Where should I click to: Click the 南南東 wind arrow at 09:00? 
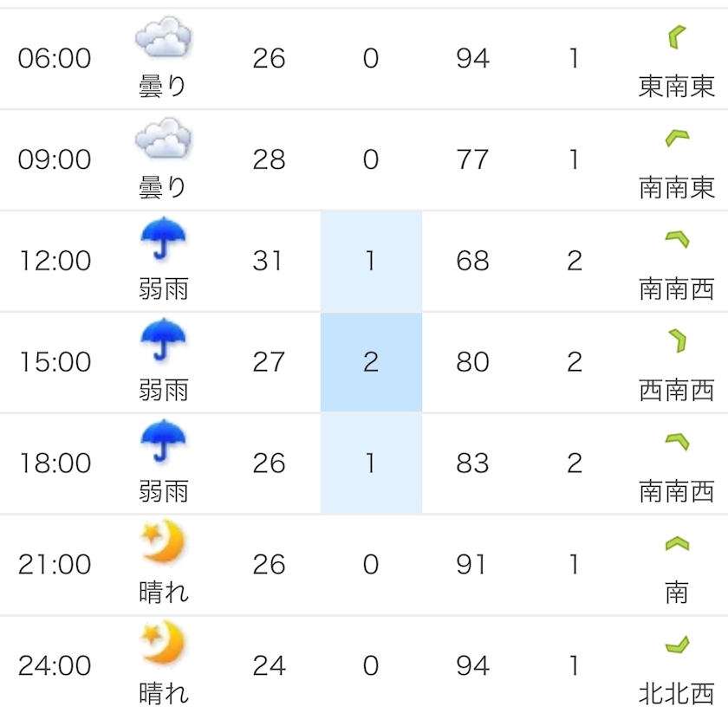(x=676, y=137)
